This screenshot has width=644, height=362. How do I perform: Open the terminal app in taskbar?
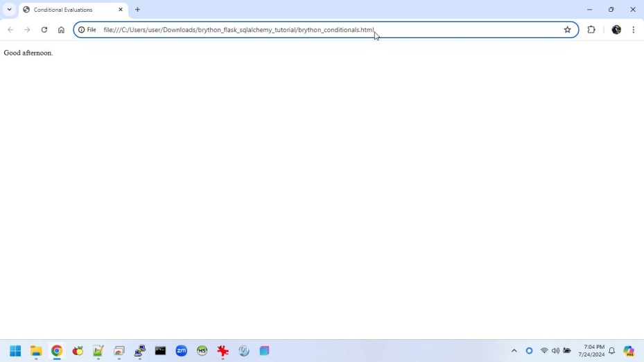pyautogui.click(x=160, y=351)
